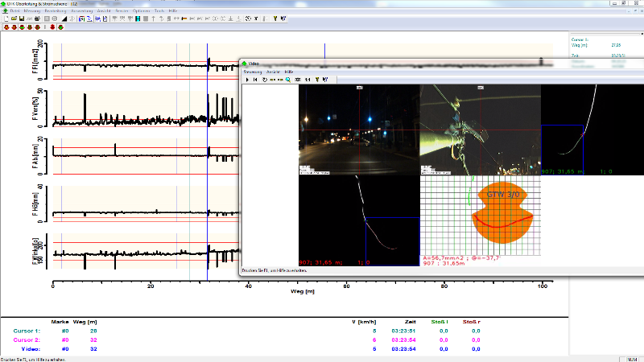This screenshot has width=644, height=362.
Task: Open the Datei menu
Action: 15,10
